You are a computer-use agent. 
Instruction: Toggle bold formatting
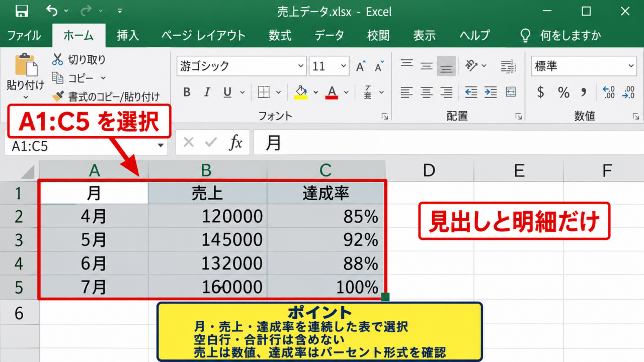coord(187,92)
